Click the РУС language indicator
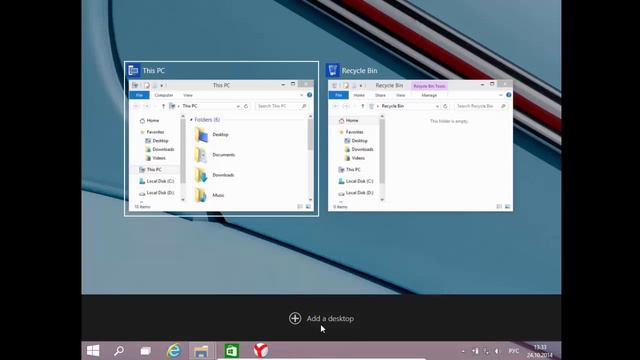Image resolution: width=640 pixels, height=360 pixels. tap(513, 351)
